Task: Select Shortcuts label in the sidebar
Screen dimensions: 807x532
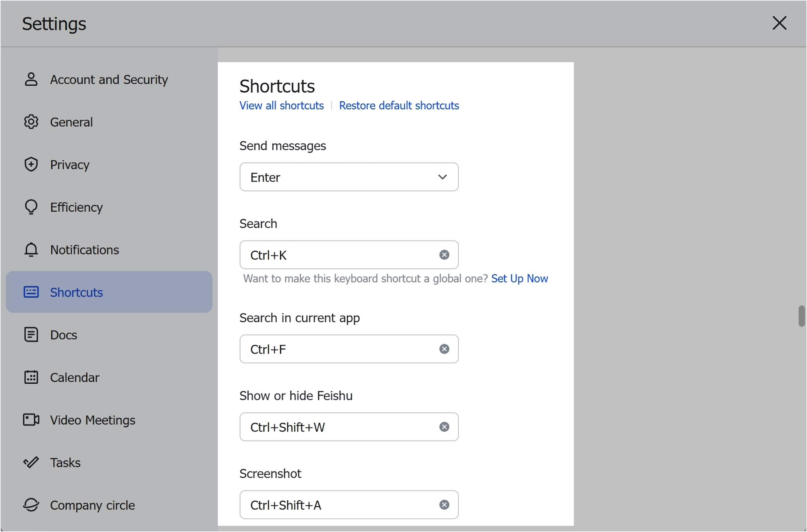Action: tap(76, 292)
